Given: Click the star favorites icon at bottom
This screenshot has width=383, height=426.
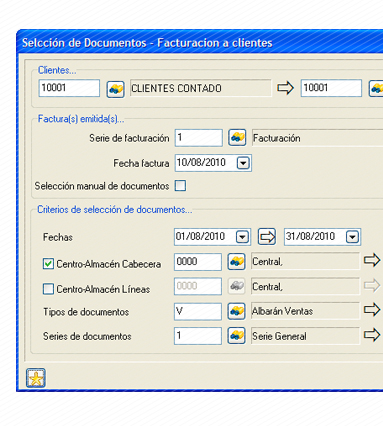Looking at the screenshot, I should click(36, 378).
